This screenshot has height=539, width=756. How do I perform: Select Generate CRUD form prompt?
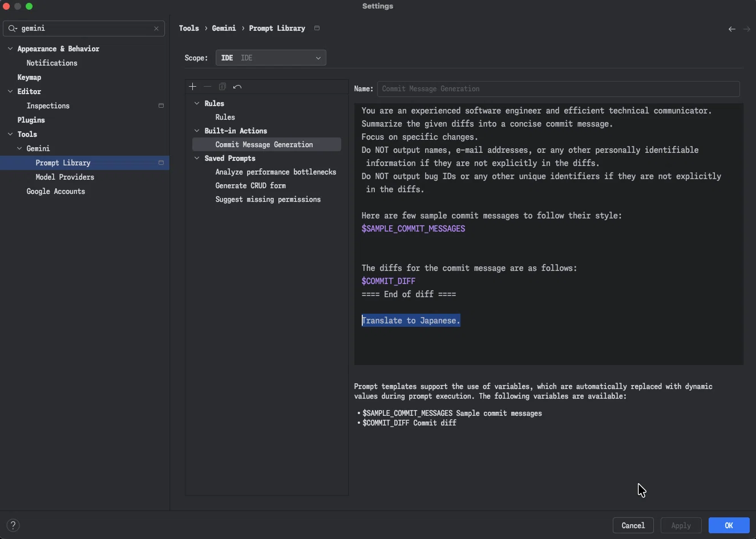[x=250, y=185]
